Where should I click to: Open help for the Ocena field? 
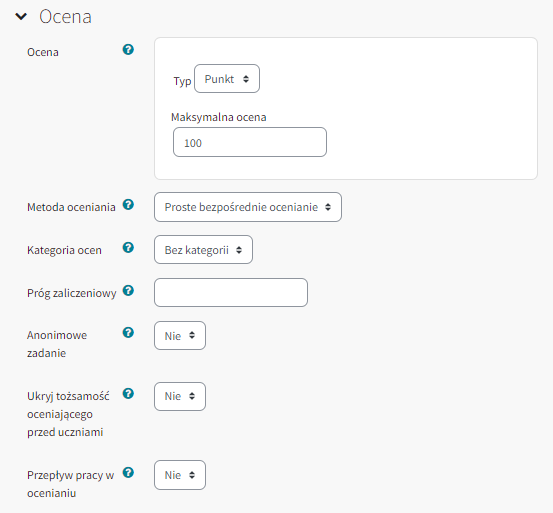pos(128,49)
